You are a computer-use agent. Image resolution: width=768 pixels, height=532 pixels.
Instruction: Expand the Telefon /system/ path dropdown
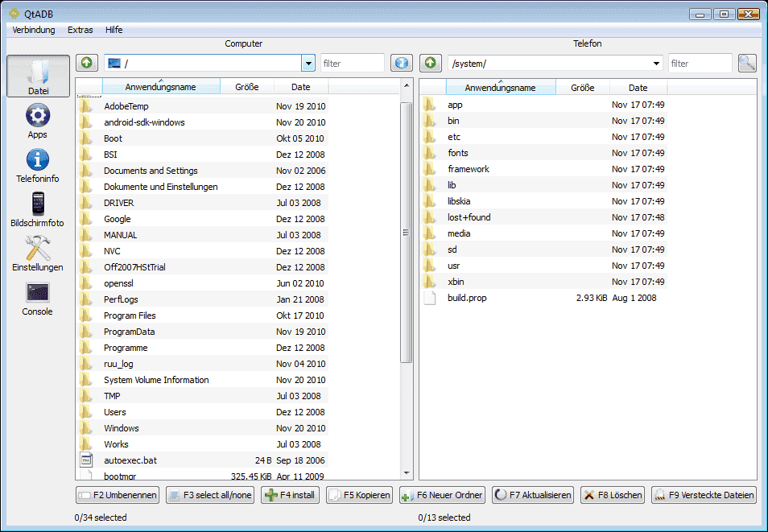656,64
